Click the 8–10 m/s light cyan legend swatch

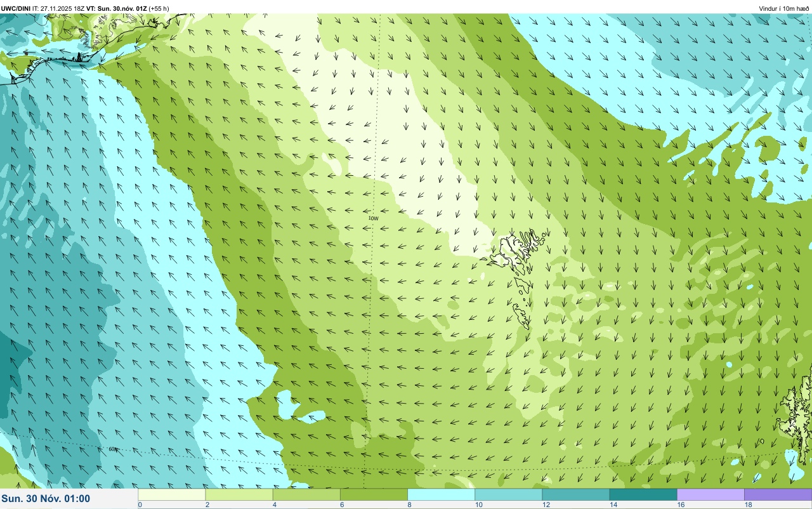point(441,494)
